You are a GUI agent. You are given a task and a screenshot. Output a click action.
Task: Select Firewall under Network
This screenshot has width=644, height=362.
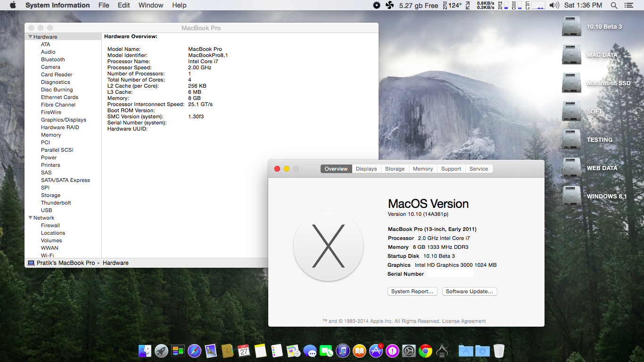click(x=50, y=225)
